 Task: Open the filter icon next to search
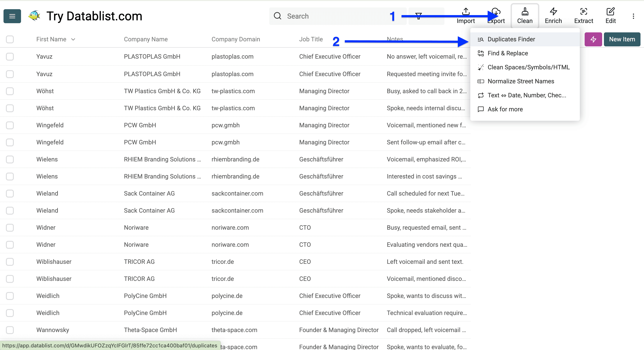click(x=418, y=16)
